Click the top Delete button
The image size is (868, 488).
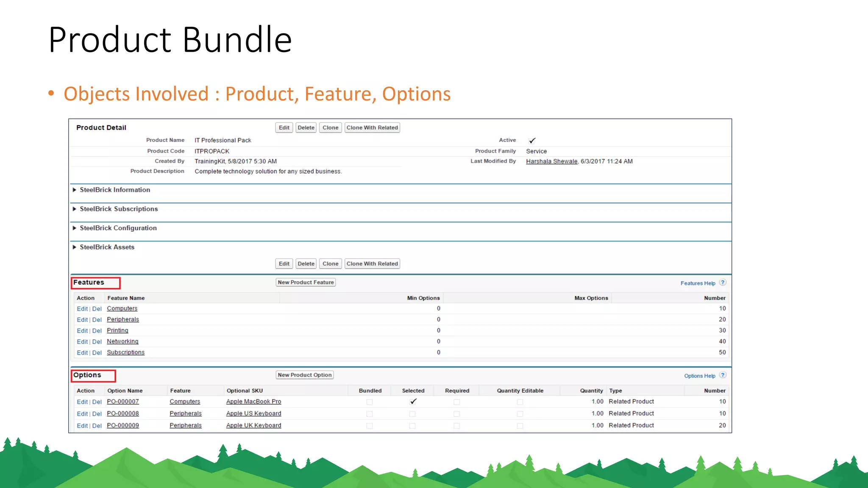(306, 128)
